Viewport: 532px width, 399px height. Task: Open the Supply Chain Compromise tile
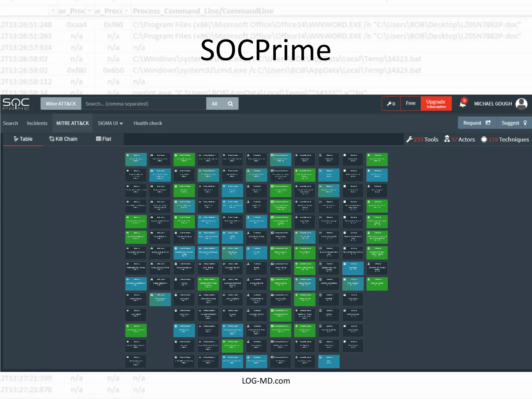[x=160, y=268]
